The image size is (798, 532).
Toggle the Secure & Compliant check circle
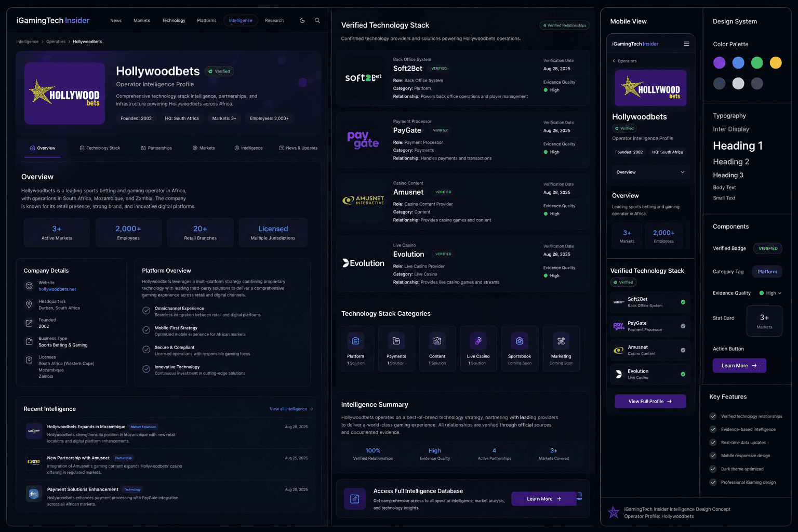pyautogui.click(x=147, y=350)
